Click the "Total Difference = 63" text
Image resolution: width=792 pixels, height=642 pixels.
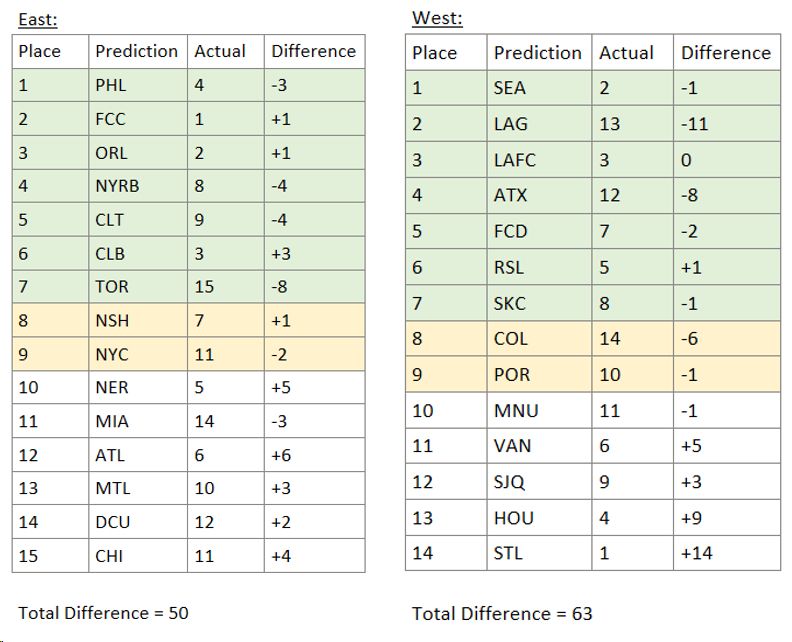coord(502,613)
